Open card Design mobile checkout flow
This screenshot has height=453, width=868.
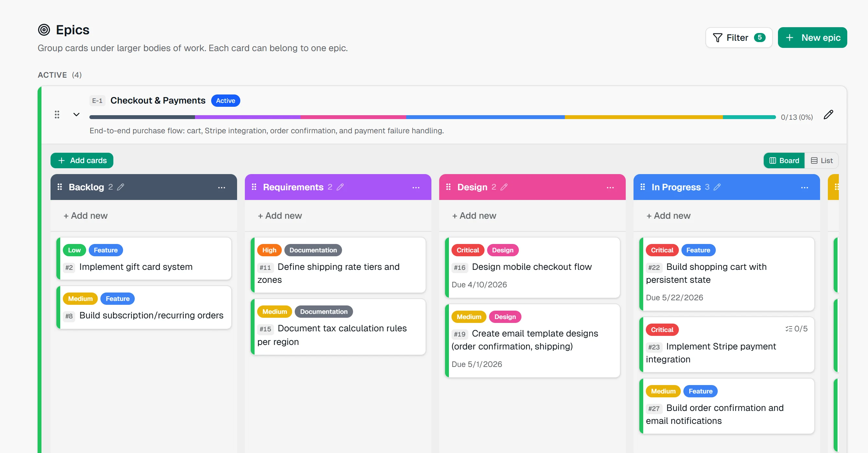click(x=532, y=268)
